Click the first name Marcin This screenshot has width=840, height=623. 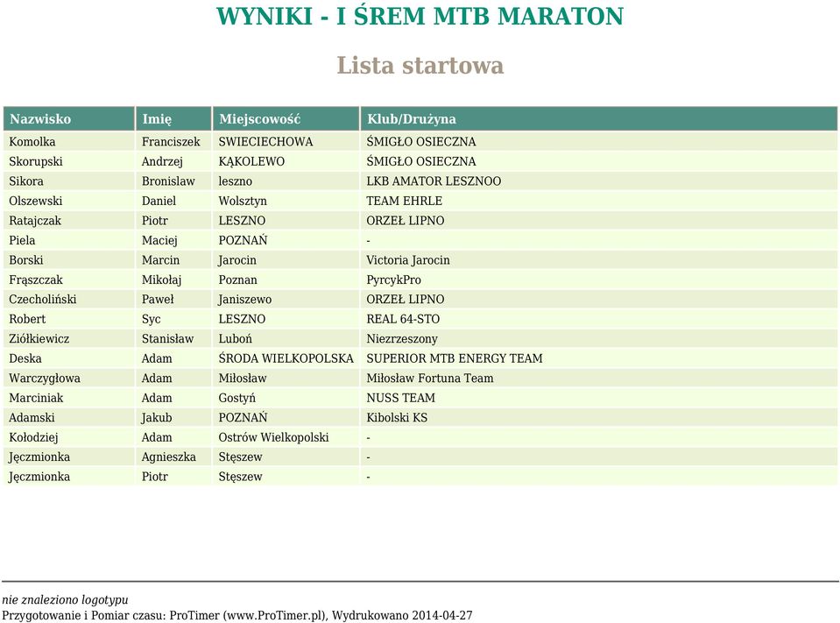click(x=160, y=260)
